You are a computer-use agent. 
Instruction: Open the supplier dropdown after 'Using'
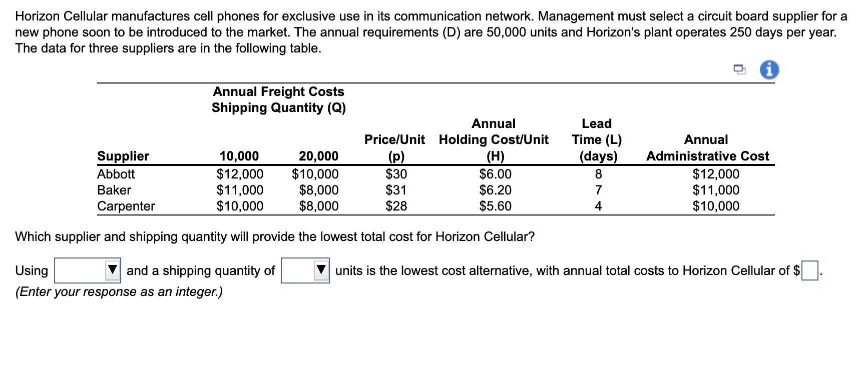[88, 270]
